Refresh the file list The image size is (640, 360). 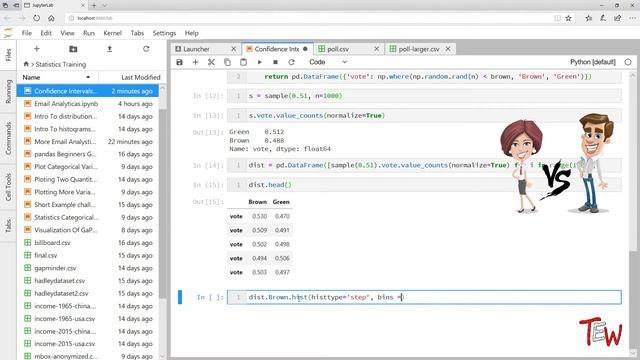146,49
